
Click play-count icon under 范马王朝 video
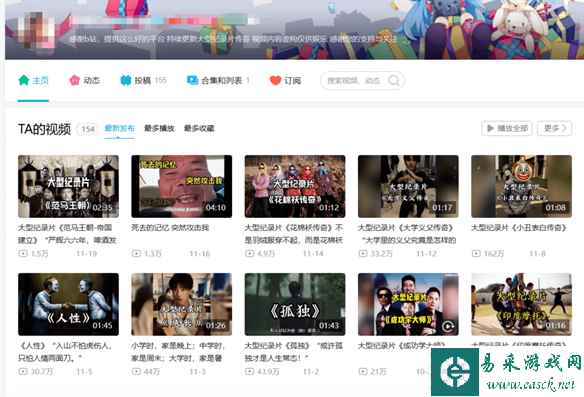pos(23,254)
